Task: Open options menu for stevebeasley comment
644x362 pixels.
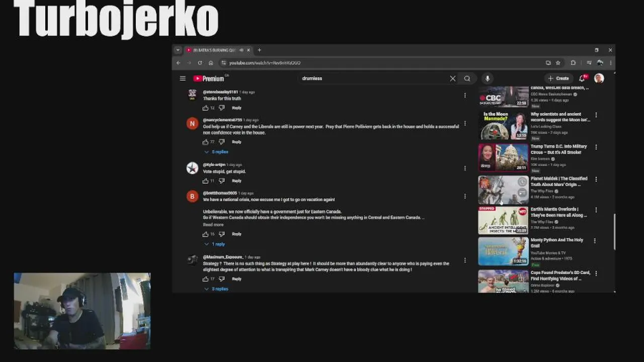Action: coord(465,95)
